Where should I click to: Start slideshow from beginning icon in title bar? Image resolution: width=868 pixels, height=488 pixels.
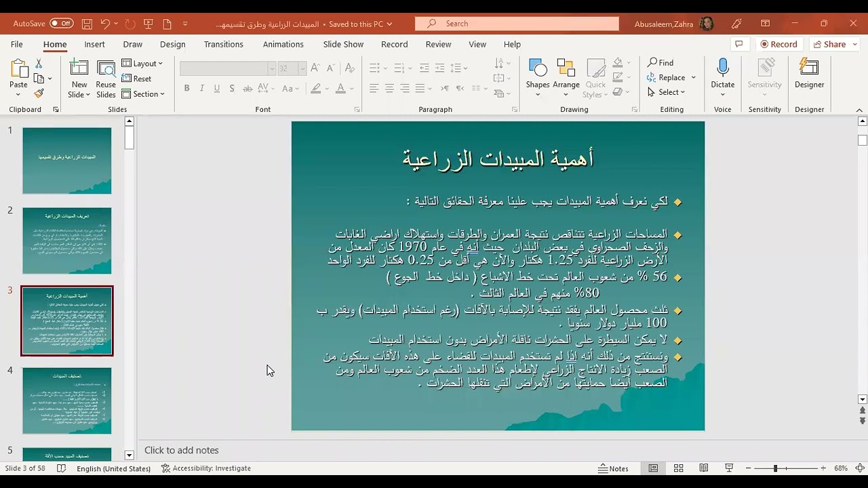click(149, 24)
